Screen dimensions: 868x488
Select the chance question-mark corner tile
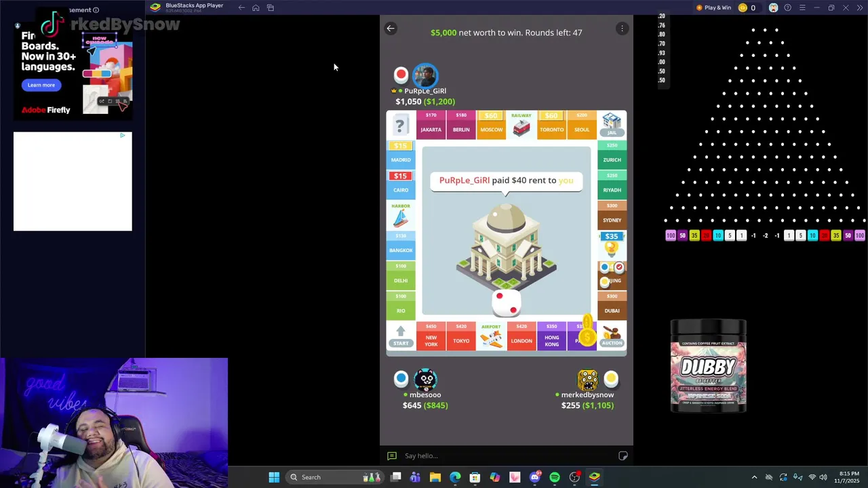coord(400,125)
